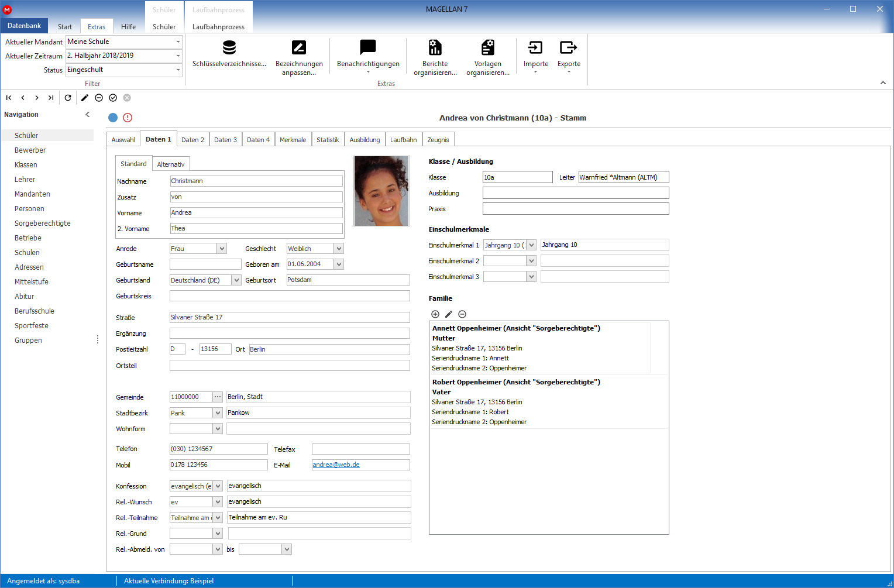Open Schlüsselverzeichnisse database icon

[229, 47]
